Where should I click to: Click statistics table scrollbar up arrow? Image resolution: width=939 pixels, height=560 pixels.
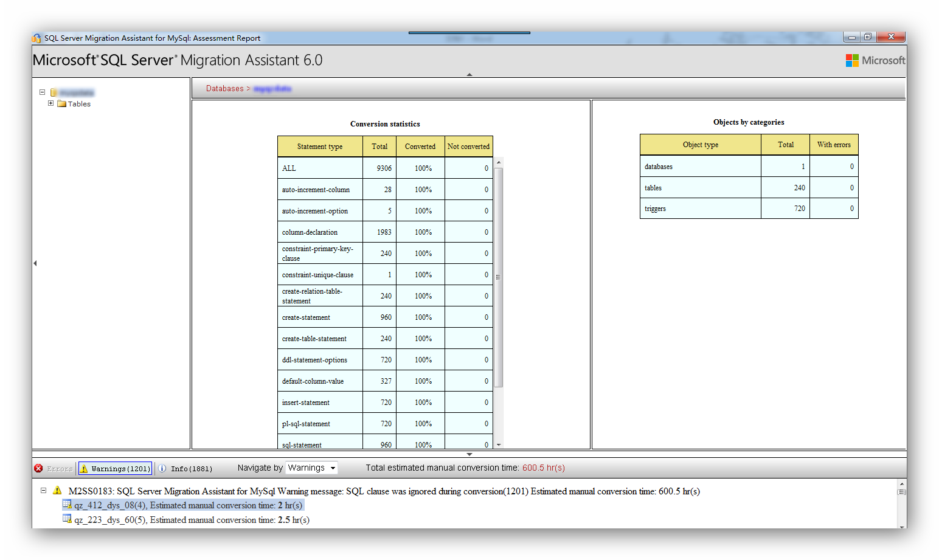(499, 162)
